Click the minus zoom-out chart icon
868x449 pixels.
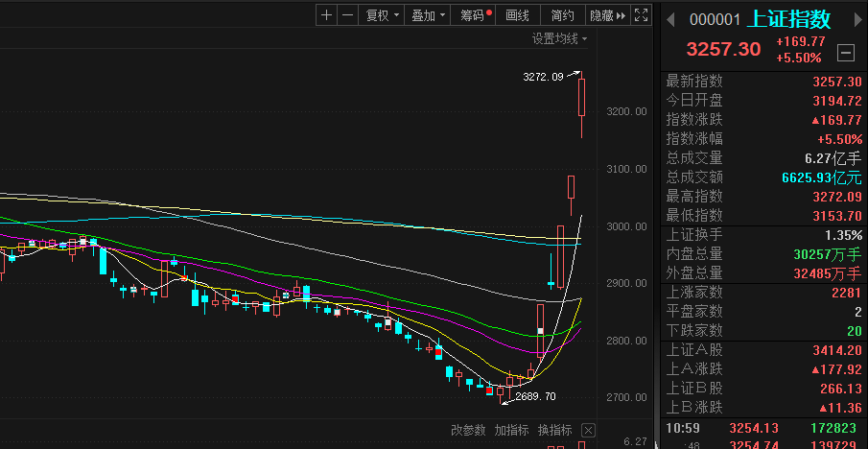pyautogui.click(x=346, y=15)
